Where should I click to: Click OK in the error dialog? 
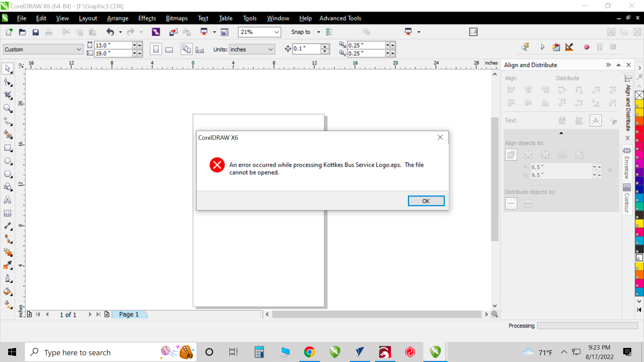click(x=426, y=201)
